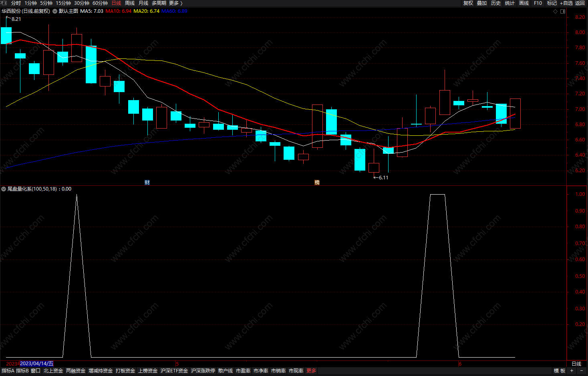Click the 日线 label at bottom right
Screen dimensions: 588x376
(576, 364)
